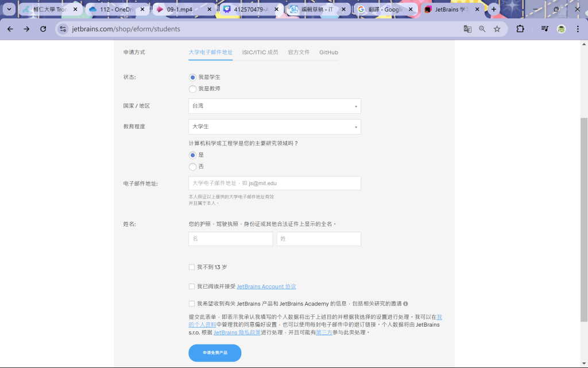Image resolution: width=588 pixels, height=368 pixels.
Task: Select 是 for computer science field
Action: pyautogui.click(x=192, y=155)
